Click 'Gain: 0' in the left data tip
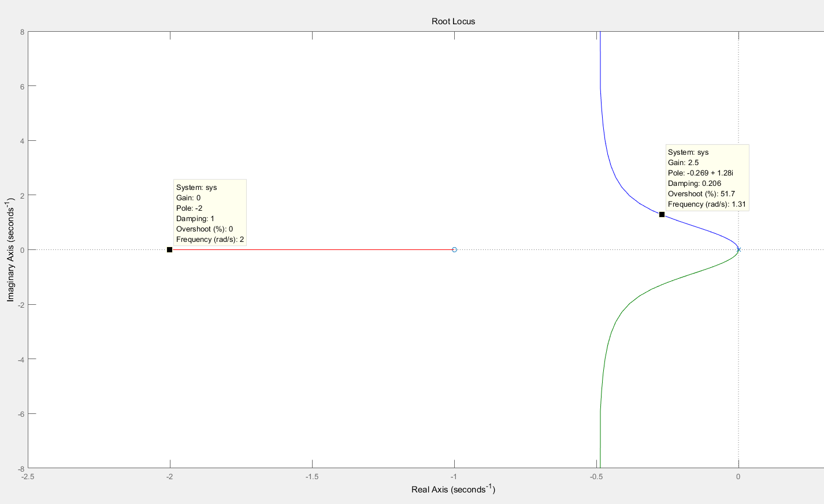Viewport: 824px width, 504px height. pyautogui.click(x=188, y=198)
